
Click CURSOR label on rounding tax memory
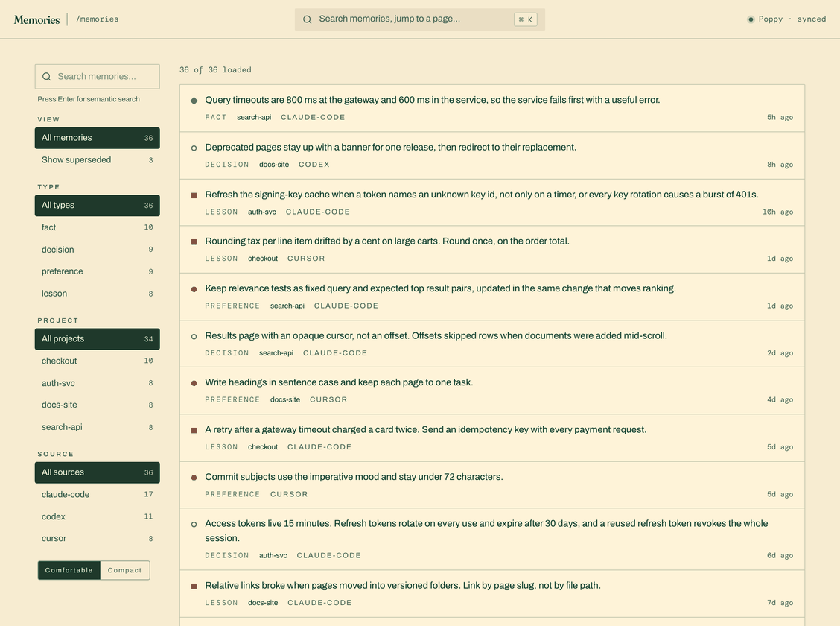click(x=306, y=259)
